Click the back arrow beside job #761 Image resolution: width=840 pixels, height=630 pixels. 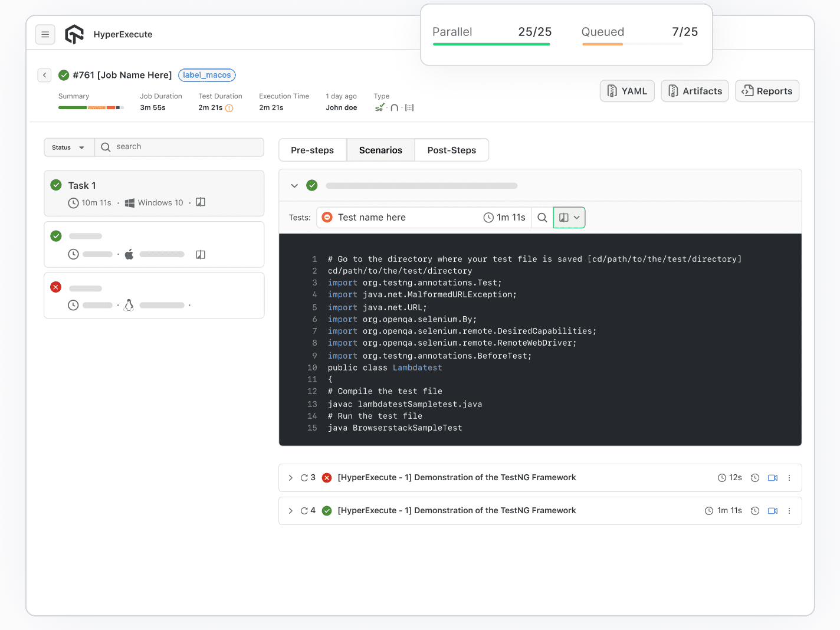[44, 75]
